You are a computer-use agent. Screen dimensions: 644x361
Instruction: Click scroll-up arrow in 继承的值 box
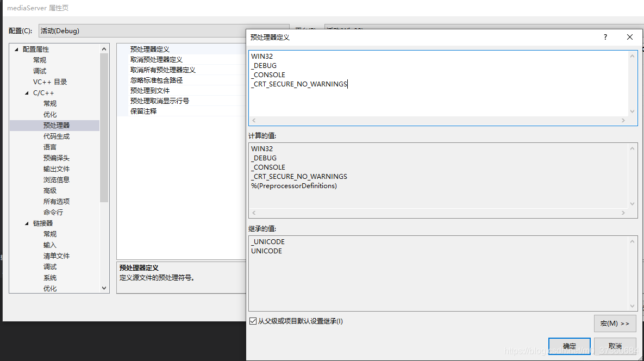pos(633,241)
